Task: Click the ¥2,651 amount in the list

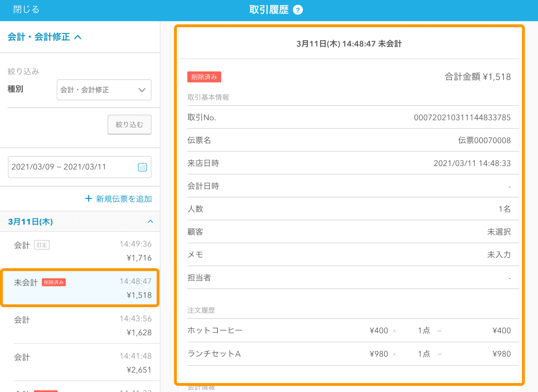Action: pyautogui.click(x=139, y=370)
